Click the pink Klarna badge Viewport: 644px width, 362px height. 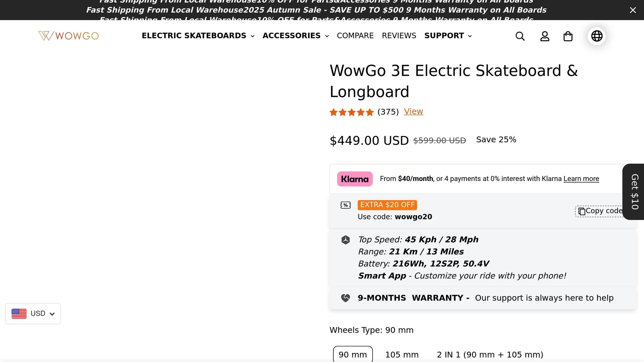coord(355,178)
